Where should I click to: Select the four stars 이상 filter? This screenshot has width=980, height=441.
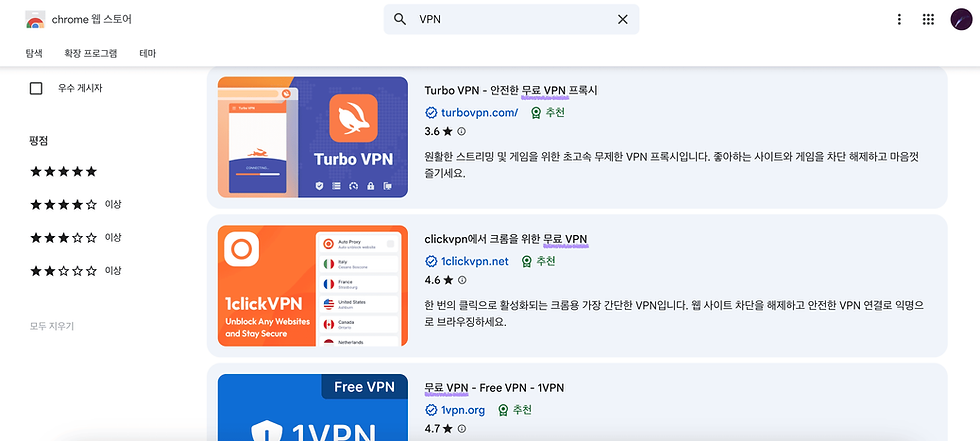[x=76, y=204]
